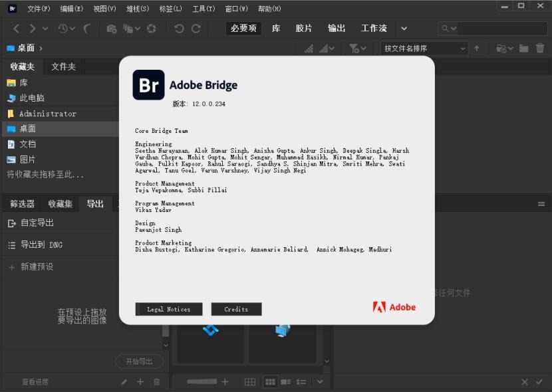Go back with the left arrow icon

tap(16, 29)
